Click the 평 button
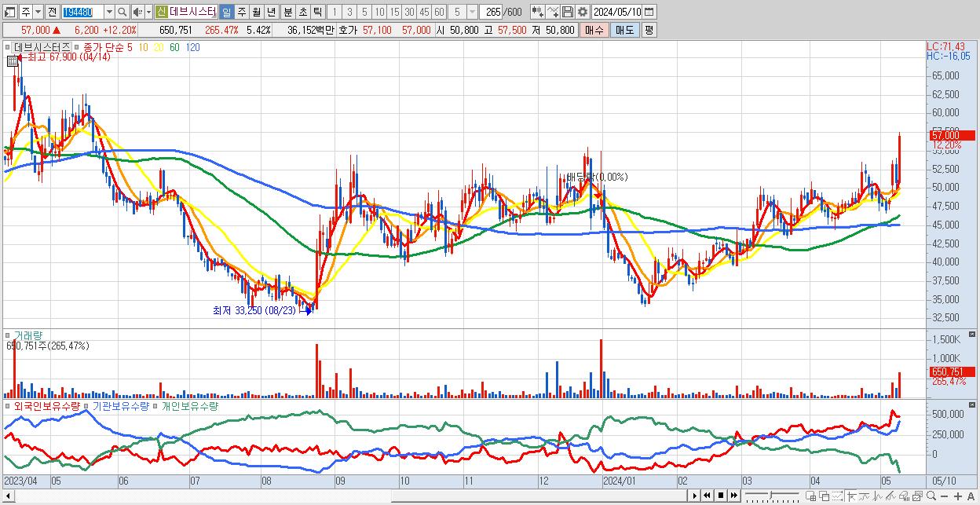 tap(649, 30)
